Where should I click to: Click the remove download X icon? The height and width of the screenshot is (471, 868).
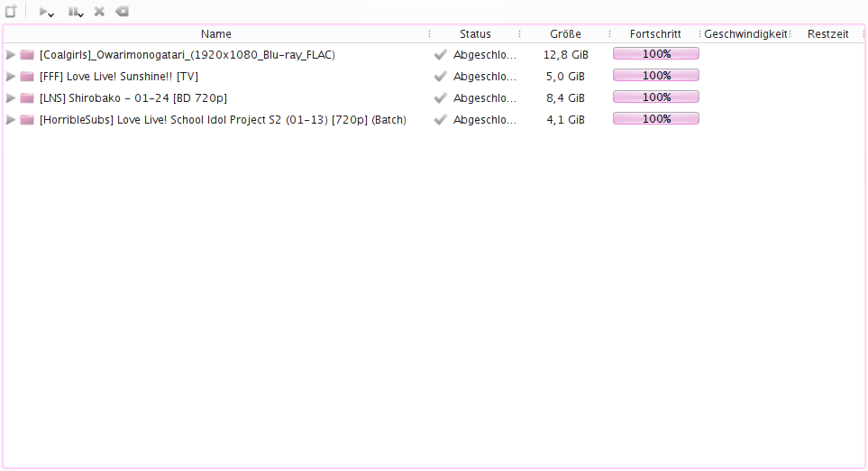100,12
